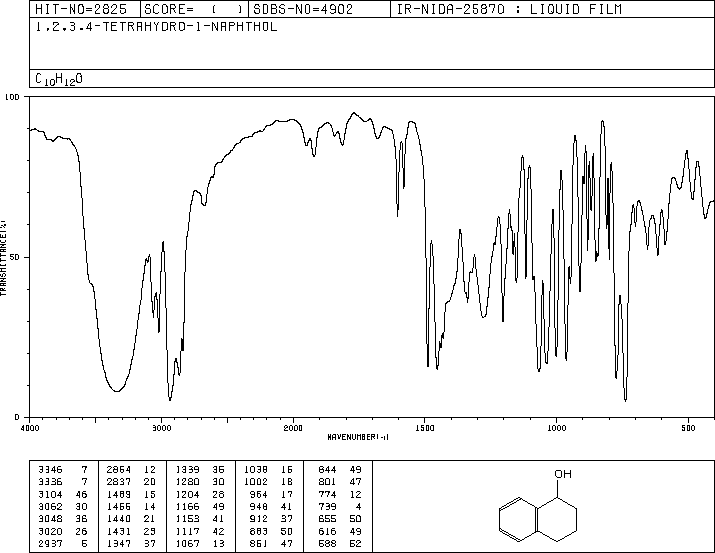Screen dimensions: 715x553
Task: Click transmittance value 6 beside 2937
Action: (84, 543)
